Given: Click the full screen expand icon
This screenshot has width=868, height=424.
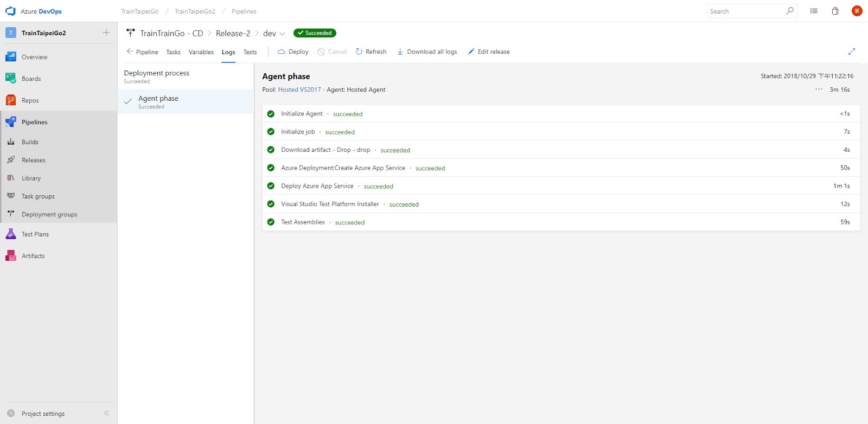Looking at the screenshot, I should 852,52.
